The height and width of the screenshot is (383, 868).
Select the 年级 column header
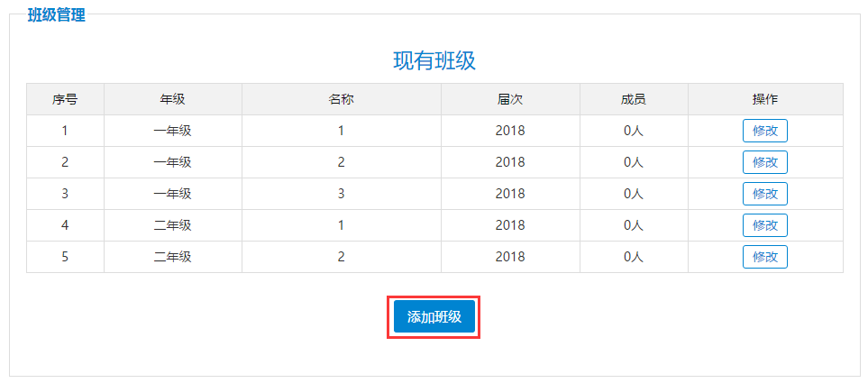[x=173, y=100]
